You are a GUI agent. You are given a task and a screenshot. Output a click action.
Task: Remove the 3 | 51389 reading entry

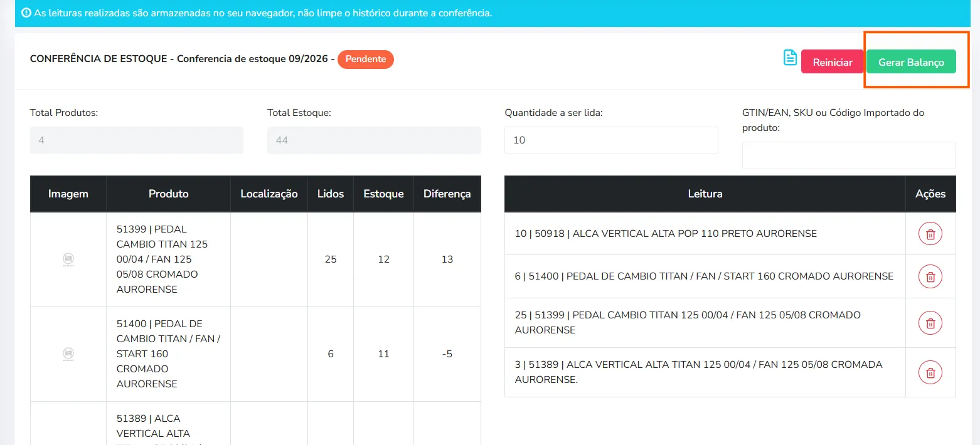point(930,372)
